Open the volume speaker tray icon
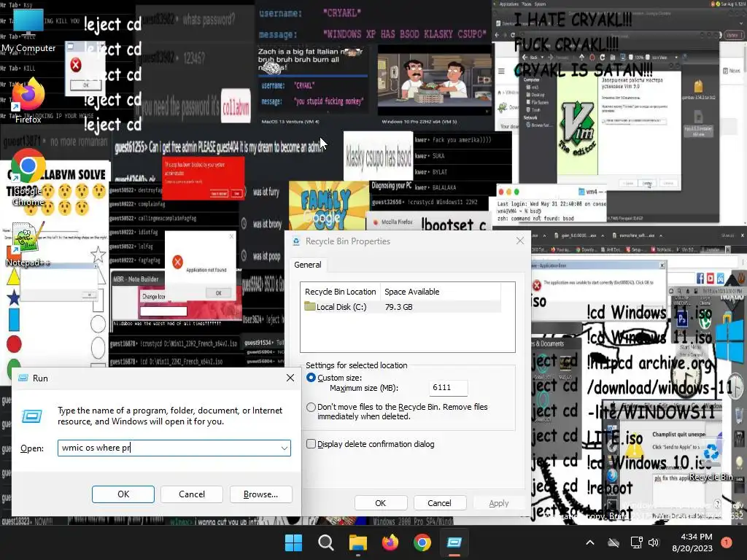Image resolution: width=747 pixels, height=560 pixels. point(654,542)
